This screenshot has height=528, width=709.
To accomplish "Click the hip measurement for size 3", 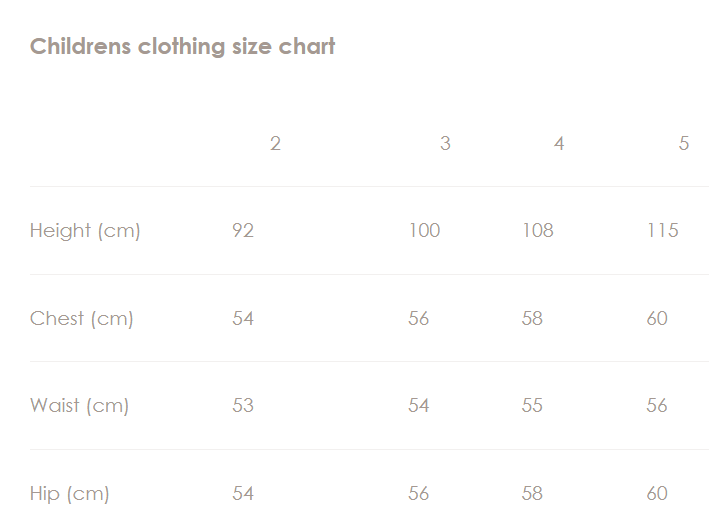I will coord(419,494).
